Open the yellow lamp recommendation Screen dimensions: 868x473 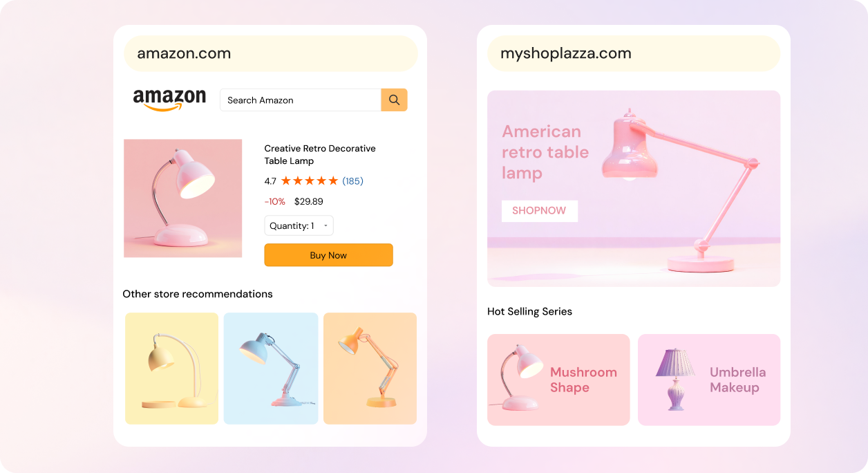[x=172, y=369]
